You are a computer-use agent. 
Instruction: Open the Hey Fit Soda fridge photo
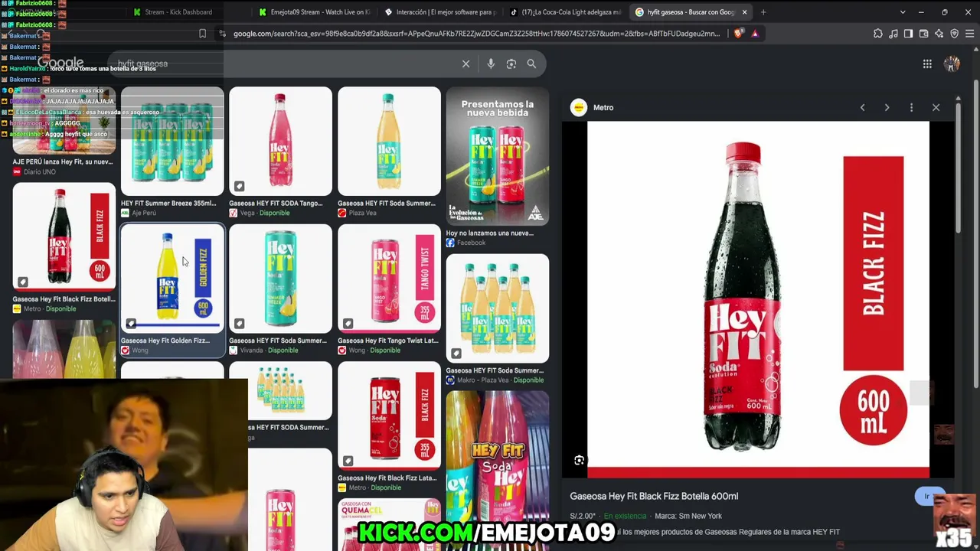tap(498, 459)
